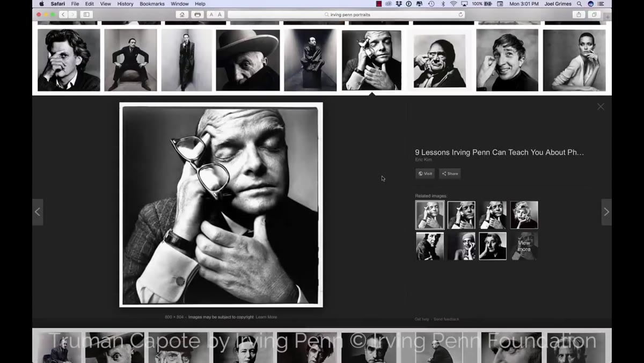Open the Window menu
The width and height of the screenshot is (644, 363).
click(x=180, y=4)
